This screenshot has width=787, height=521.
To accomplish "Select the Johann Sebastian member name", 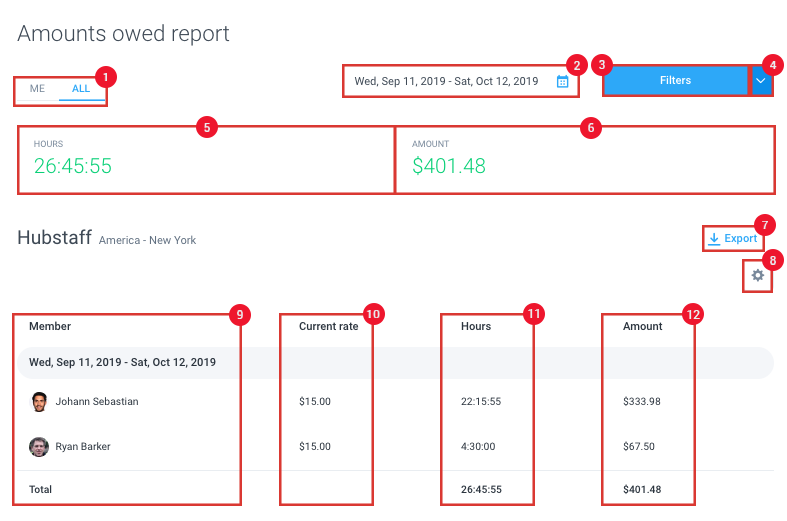I will (x=97, y=402).
